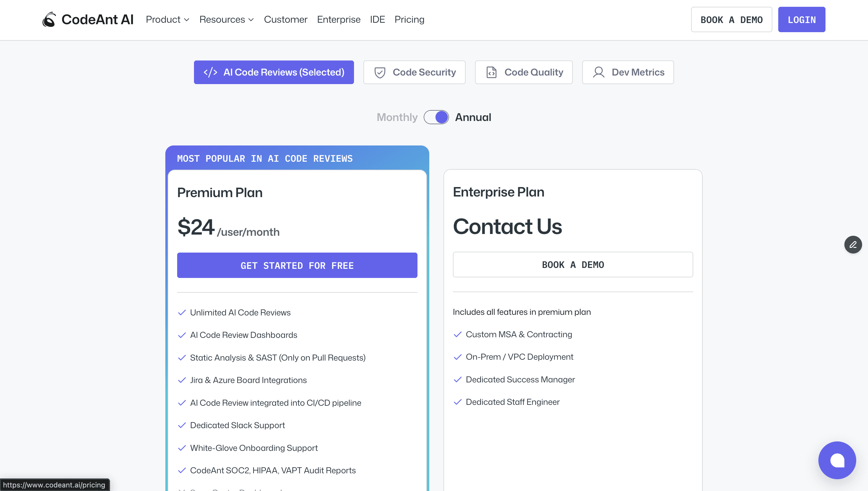This screenshot has height=491, width=868.
Task: Select the Code Quality file icon tab
Action: pos(491,72)
